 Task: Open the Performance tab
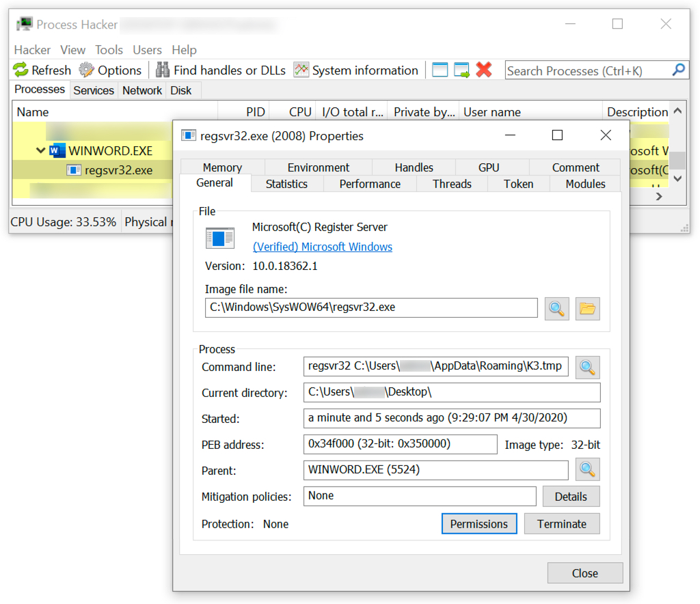370,184
